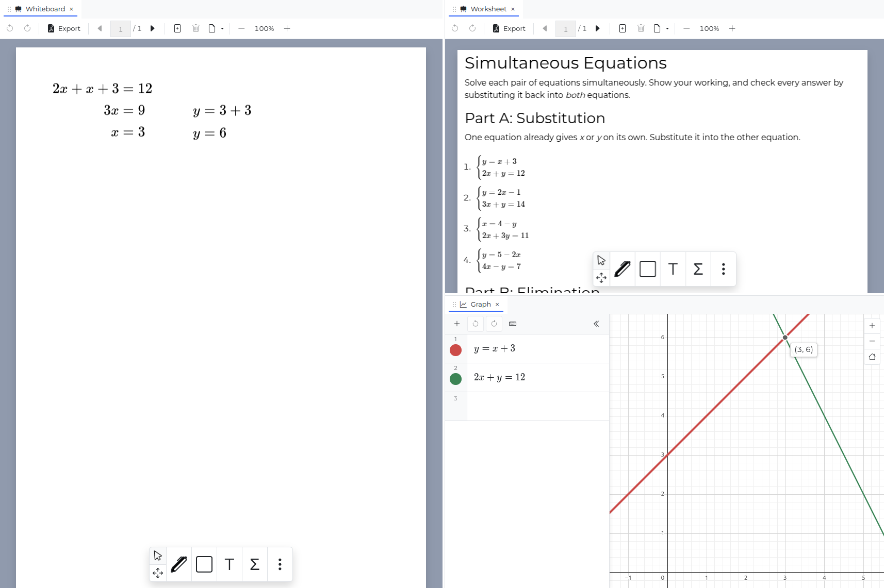Open more options in Whiteboard floating toolbar
884x588 pixels.
pos(280,564)
